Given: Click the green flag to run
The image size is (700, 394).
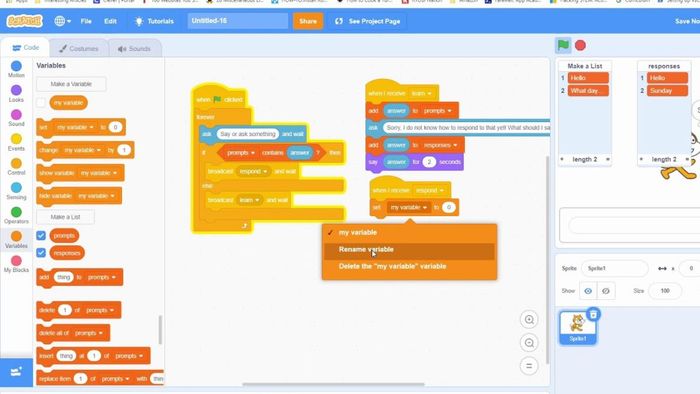Looking at the screenshot, I should [563, 45].
